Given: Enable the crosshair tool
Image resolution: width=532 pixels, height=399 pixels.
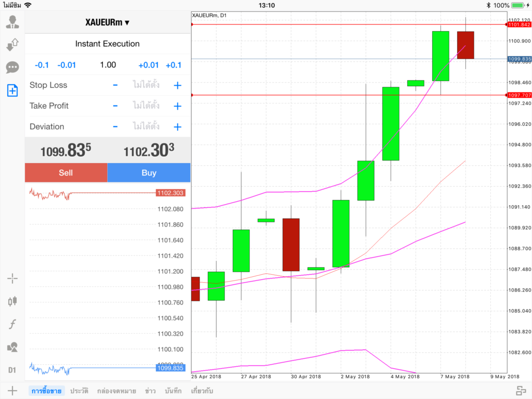Looking at the screenshot, I should (x=12, y=278).
